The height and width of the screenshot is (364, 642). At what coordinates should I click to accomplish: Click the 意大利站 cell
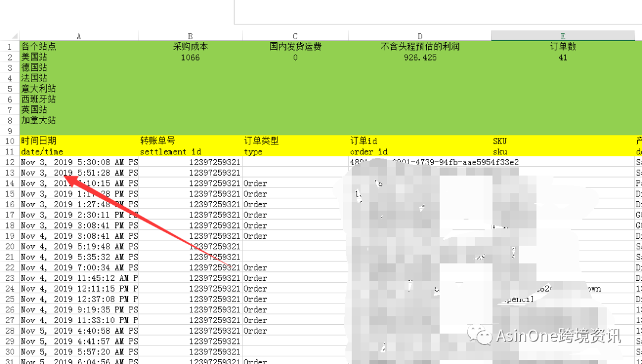tap(79, 88)
